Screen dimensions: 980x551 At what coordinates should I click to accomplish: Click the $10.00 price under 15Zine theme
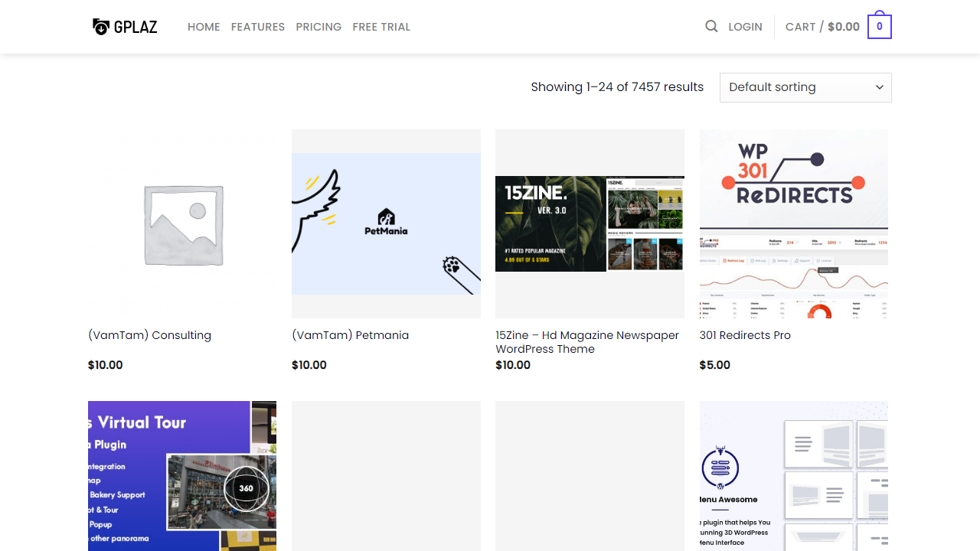(513, 365)
